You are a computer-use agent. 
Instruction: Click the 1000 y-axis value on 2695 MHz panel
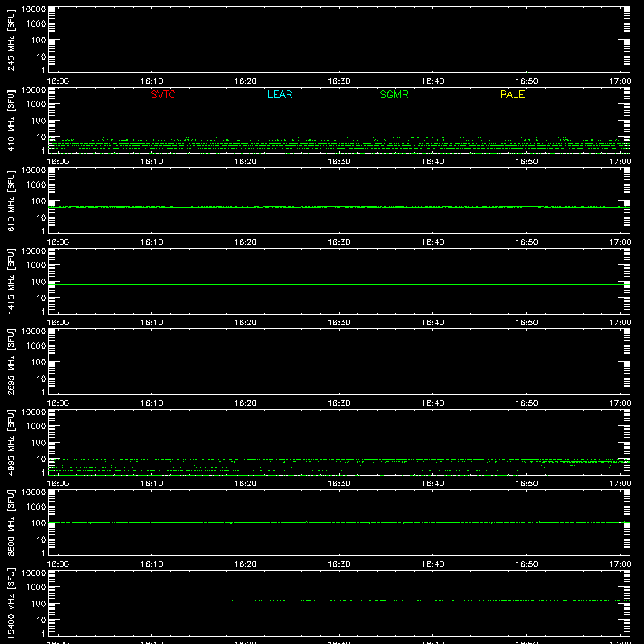(x=36, y=346)
